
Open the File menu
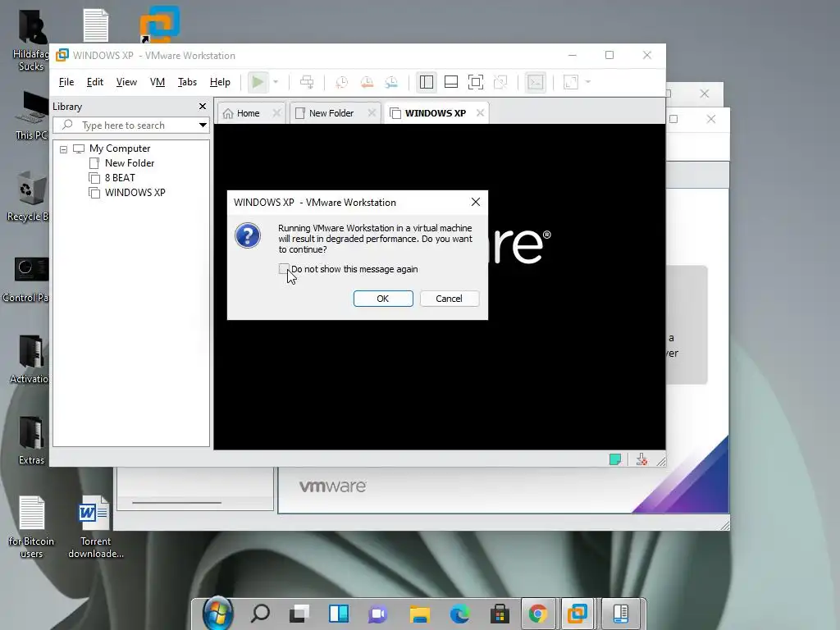tap(66, 82)
